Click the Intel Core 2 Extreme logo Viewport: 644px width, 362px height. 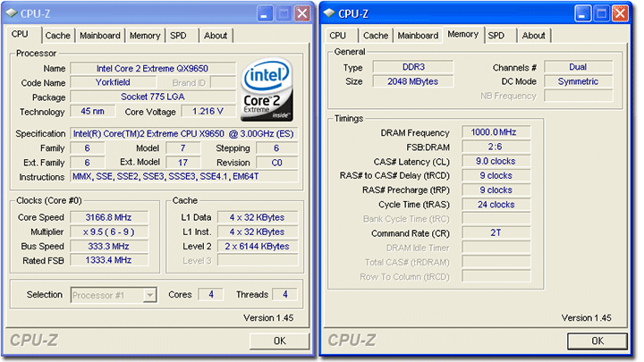tap(267, 89)
